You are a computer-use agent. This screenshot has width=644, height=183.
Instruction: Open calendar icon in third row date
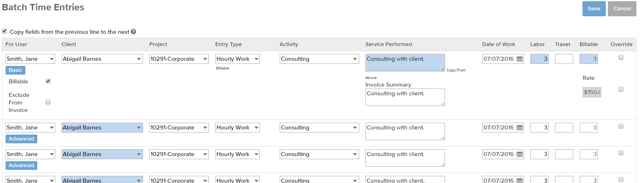(519, 154)
